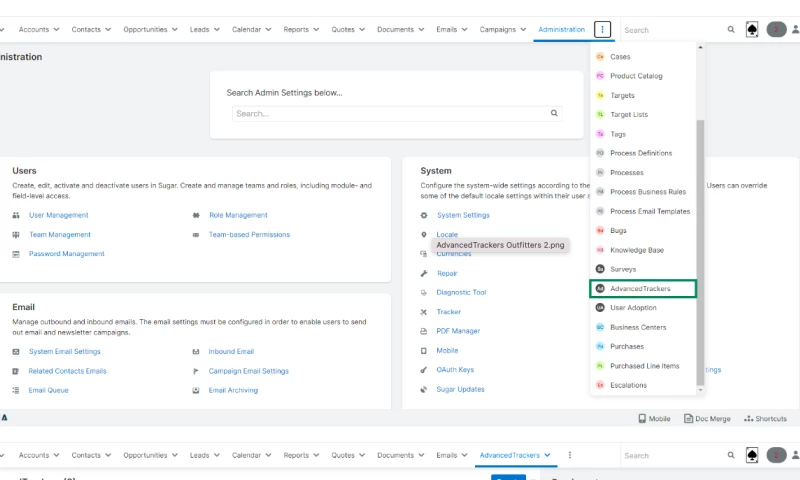
Task: Click the Bugs module icon
Action: 600,231
